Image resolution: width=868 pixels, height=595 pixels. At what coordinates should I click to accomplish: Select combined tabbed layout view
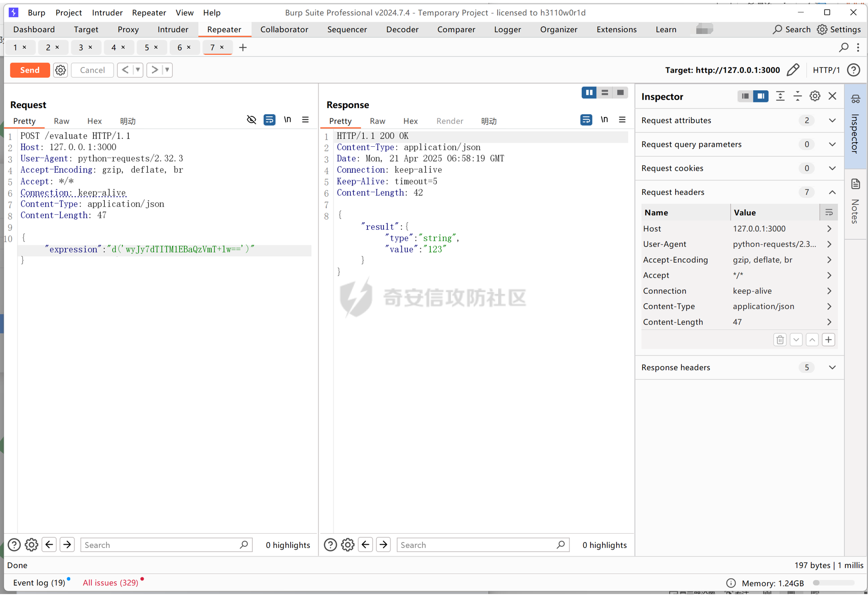[620, 92]
